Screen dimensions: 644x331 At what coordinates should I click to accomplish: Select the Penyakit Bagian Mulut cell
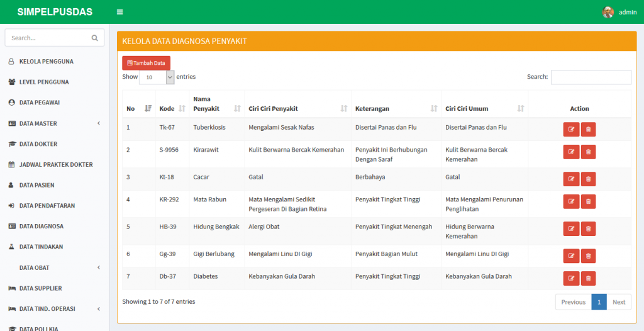point(396,255)
